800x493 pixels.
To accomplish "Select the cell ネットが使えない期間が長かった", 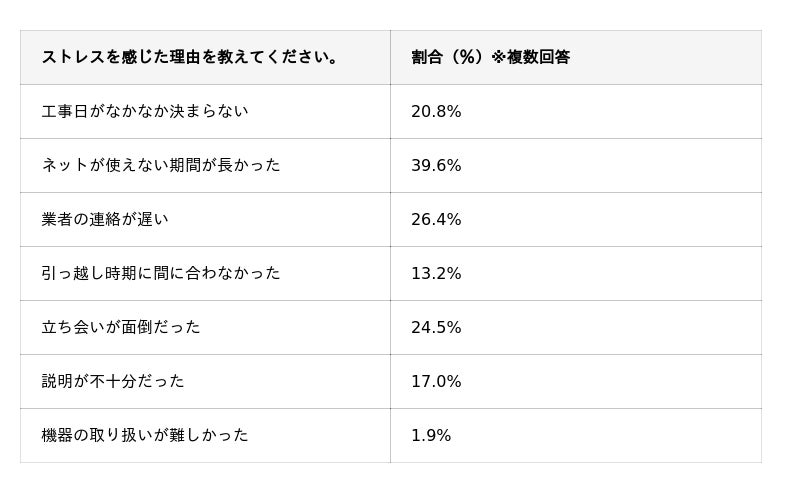I will tap(161, 165).
